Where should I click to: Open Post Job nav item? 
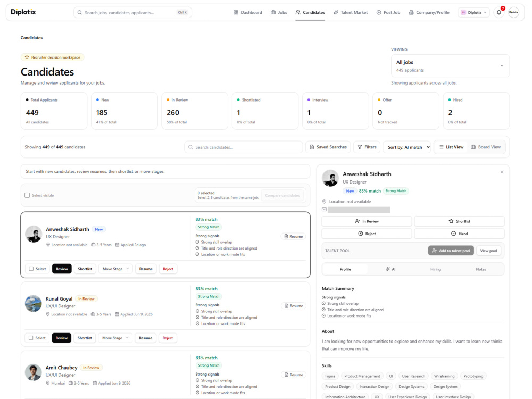coord(388,12)
